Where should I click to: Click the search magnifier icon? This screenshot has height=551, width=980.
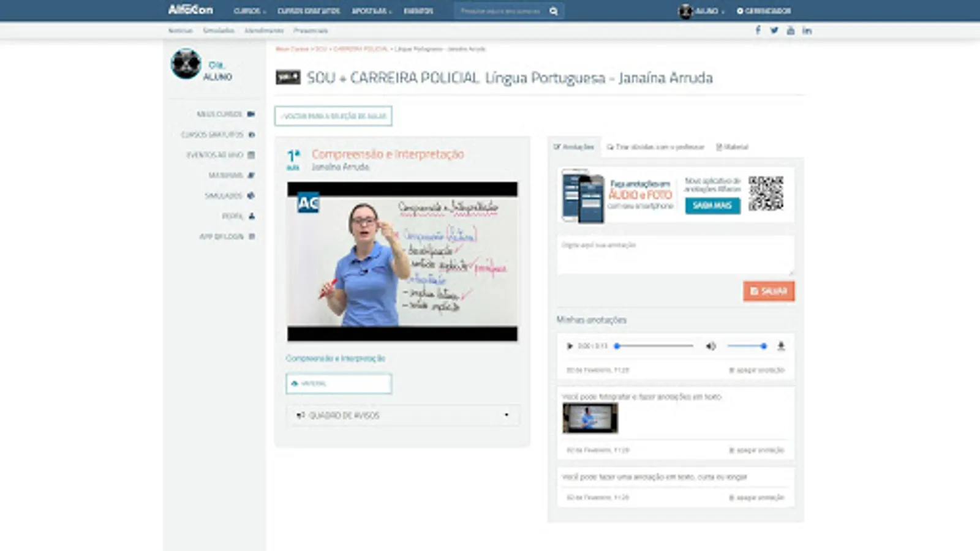[x=554, y=11]
